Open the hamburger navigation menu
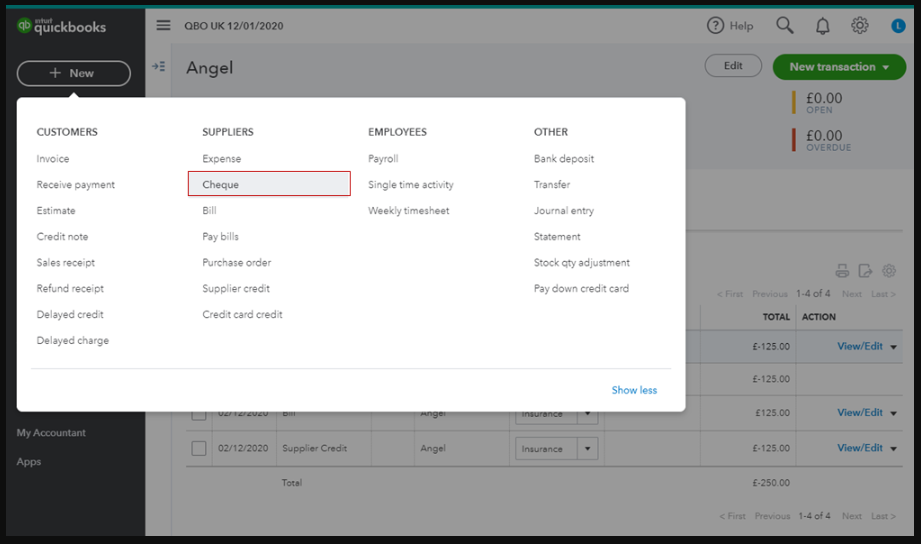The height and width of the screenshot is (544, 921). click(163, 26)
